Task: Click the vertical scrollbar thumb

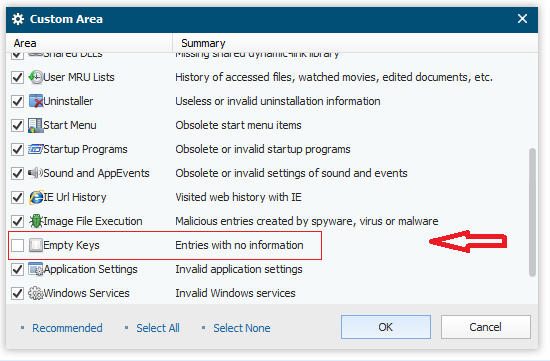Action: (x=532, y=213)
